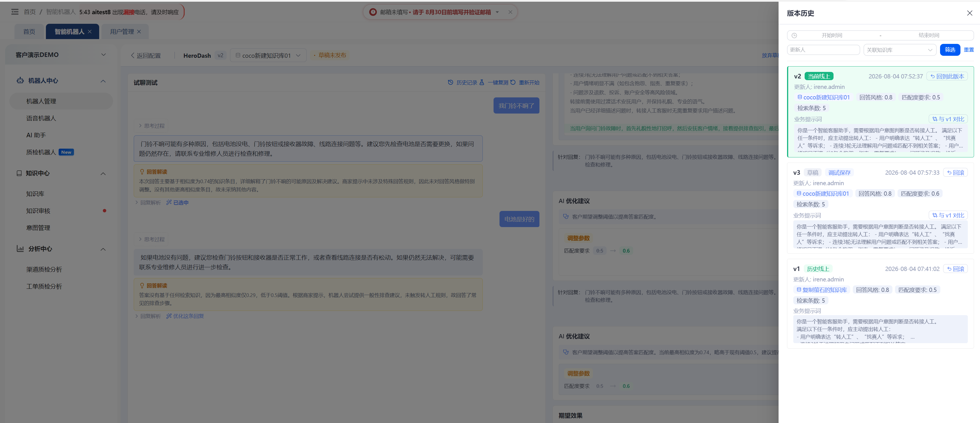This screenshot has height=423, width=980.
Task: Collapse the 分析中心 section
Action: (103, 249)
